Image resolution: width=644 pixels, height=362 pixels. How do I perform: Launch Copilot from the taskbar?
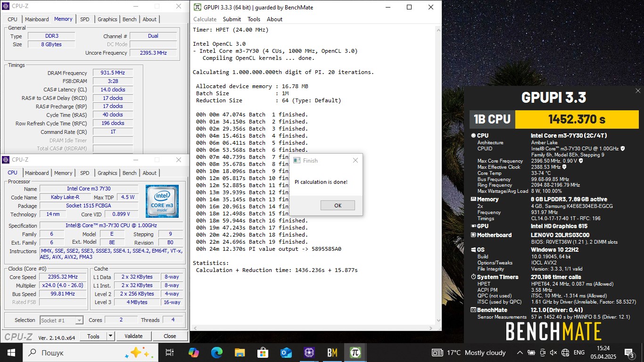193,352
